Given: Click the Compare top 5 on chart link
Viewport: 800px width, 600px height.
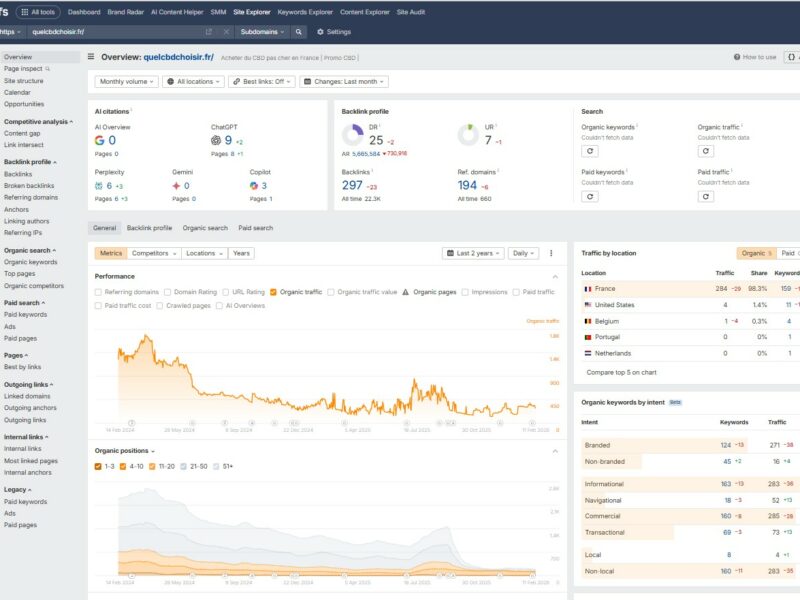Looking at the screenshot, I should [621, 372].
